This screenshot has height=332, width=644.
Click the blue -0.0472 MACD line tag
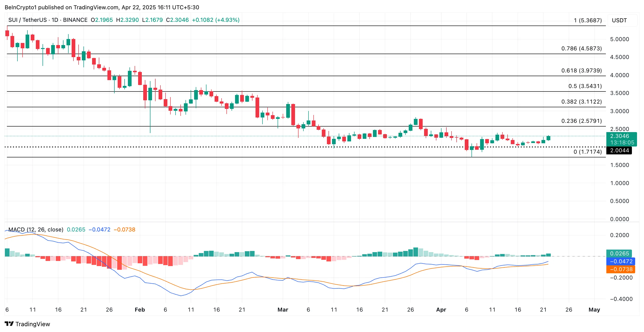(621, 261)
